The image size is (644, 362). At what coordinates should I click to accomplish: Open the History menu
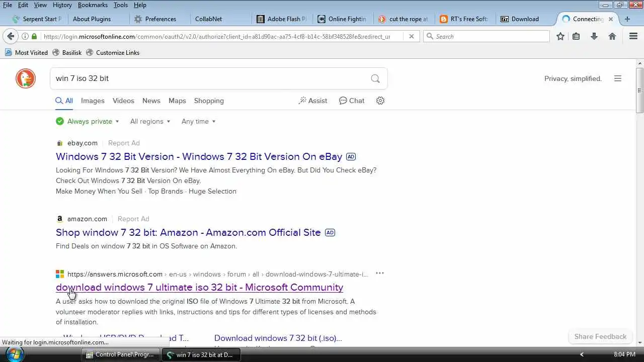point(62,5)
